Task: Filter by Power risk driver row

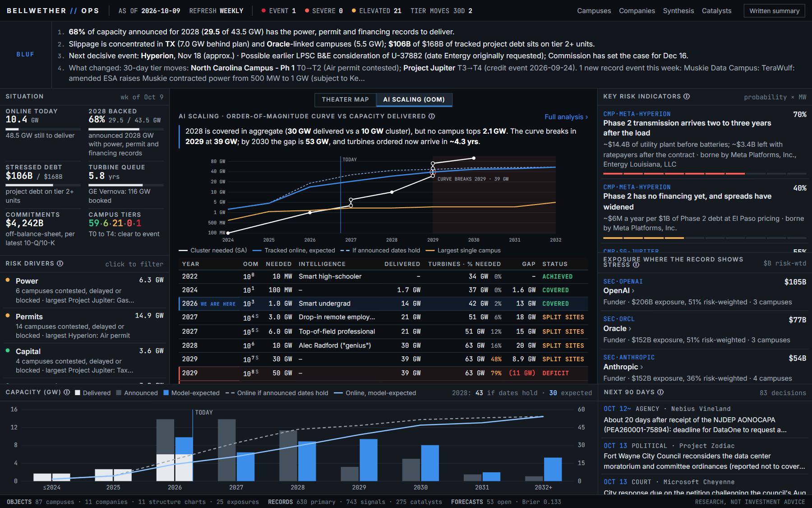Action: coord(84,290)
